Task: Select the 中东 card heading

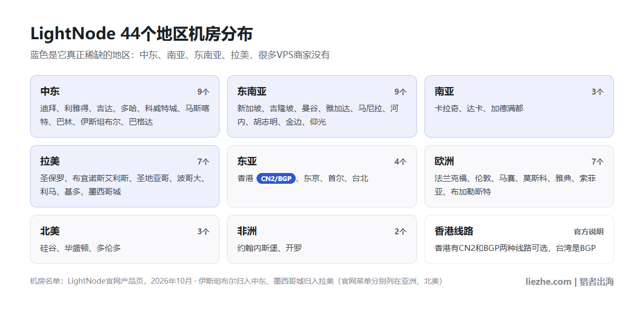Action: tap(50, 92)
